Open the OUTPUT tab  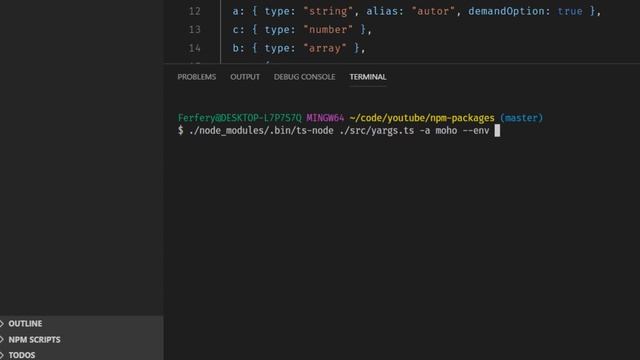pos(245,77)
